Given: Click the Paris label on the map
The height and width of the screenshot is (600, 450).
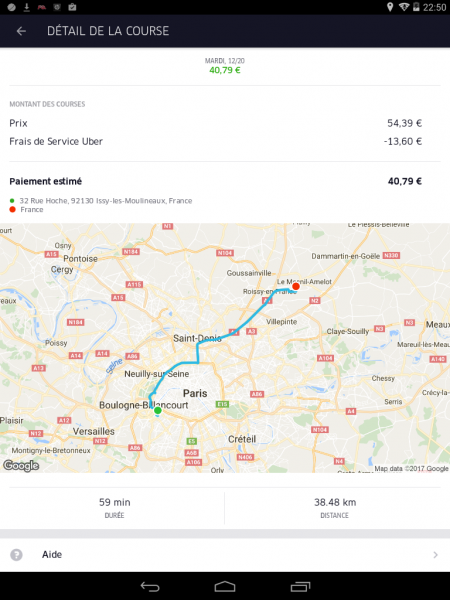Looking at the screenshot, I should pos(195,393).
